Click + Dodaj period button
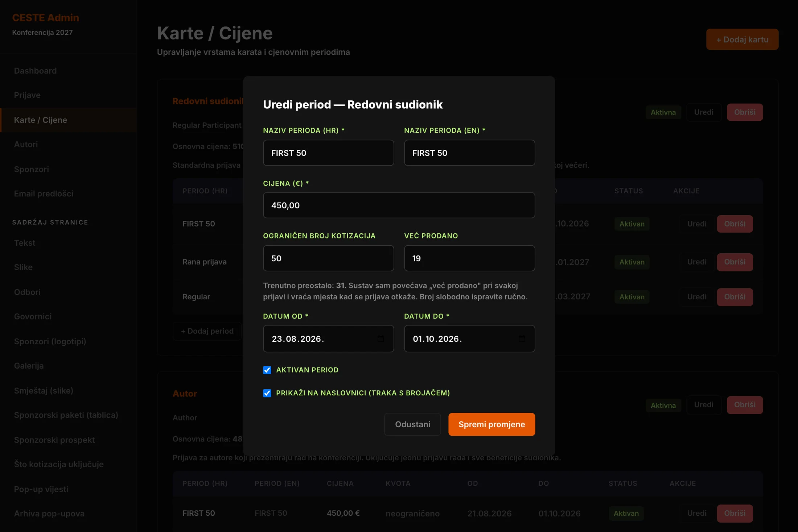This screenshot has height=532, width=798. 207,331
